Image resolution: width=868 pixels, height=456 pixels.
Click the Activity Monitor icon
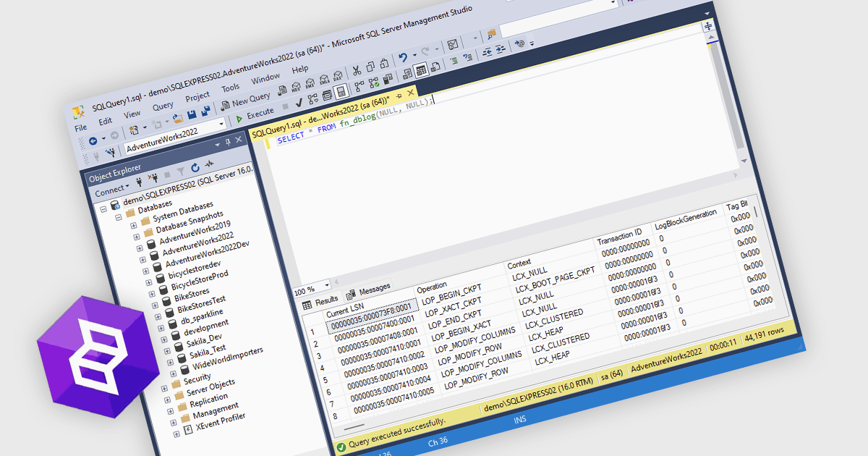tap(453, 44)
